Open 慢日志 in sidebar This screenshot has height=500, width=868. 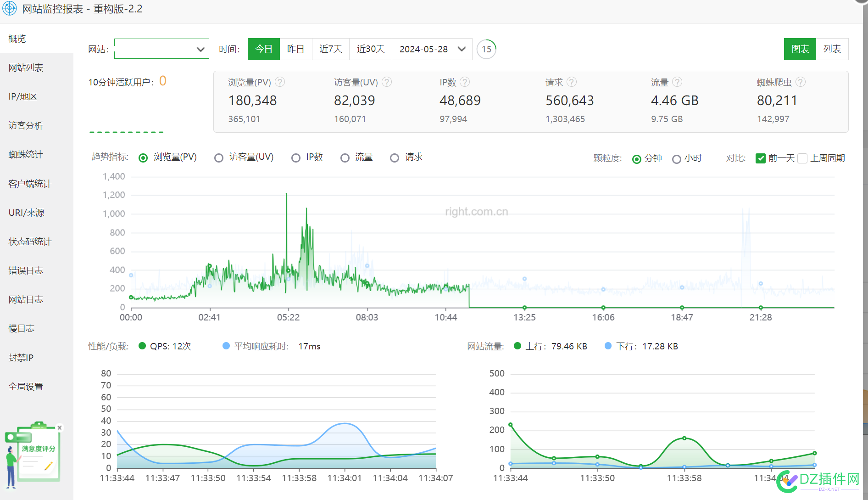tap(37, 328)
